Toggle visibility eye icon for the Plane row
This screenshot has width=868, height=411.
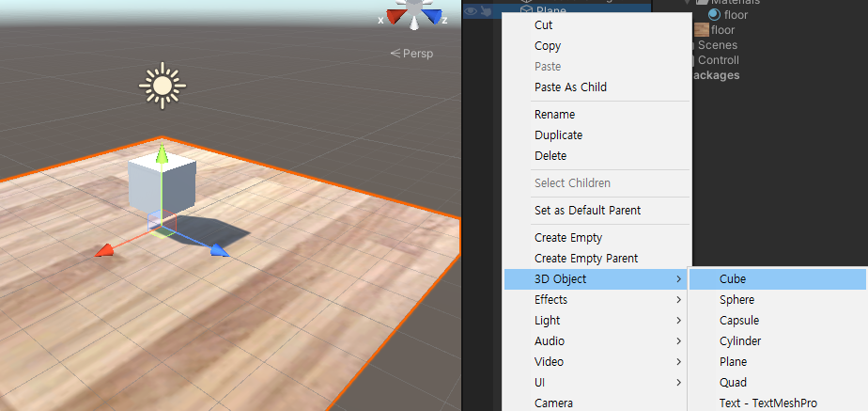(x=471, y=10)
